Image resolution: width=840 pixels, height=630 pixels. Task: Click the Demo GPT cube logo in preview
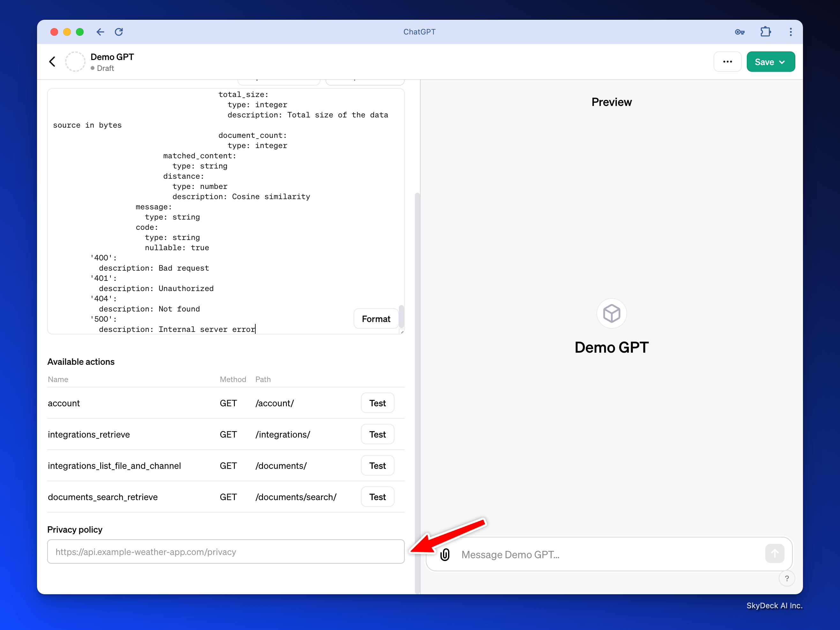(x=611, y=314)
